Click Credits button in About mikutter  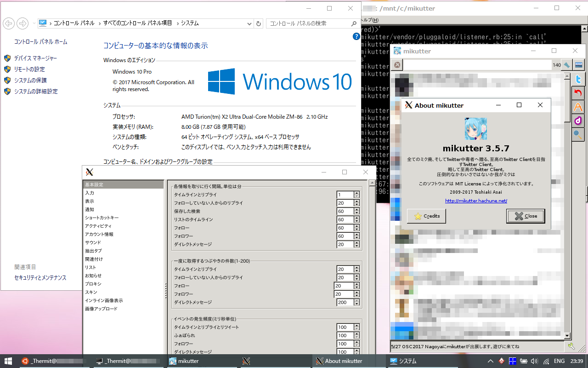point(426,216)
